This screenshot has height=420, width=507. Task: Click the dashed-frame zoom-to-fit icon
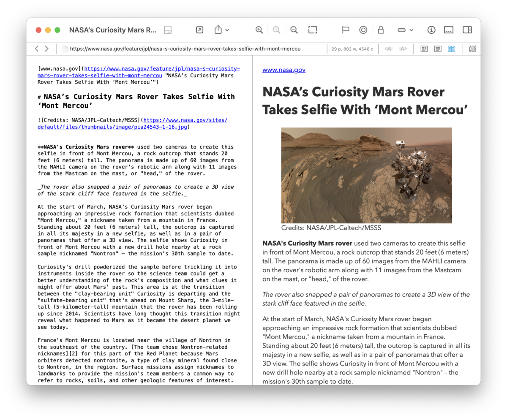click(313, 30)
